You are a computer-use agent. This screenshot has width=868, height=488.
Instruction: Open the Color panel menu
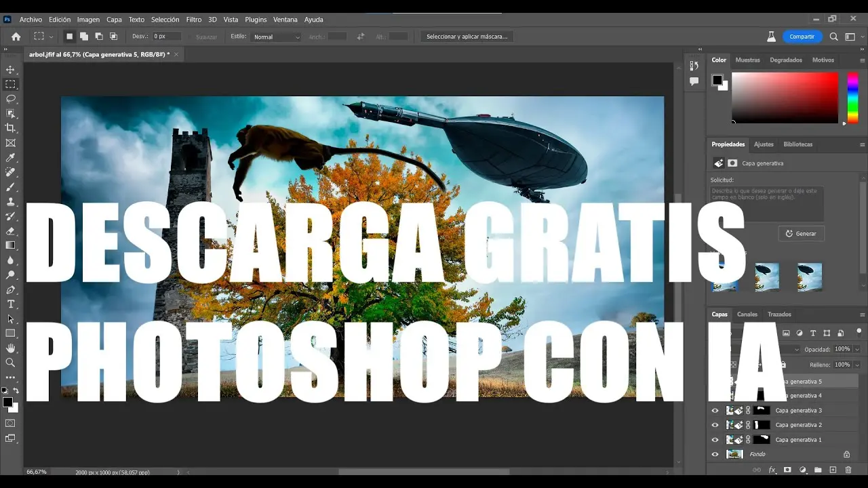click(x=863, y=60)
